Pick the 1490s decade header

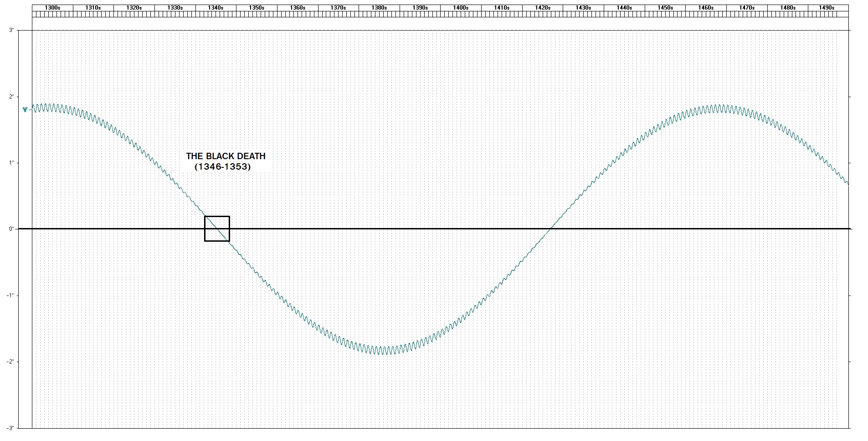(x=827, y=8)
